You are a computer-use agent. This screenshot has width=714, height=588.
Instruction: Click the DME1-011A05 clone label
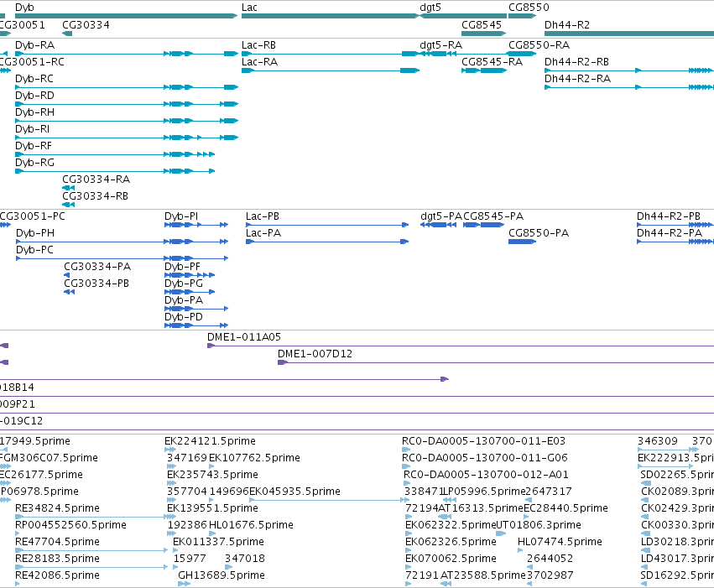coord(244,337)
